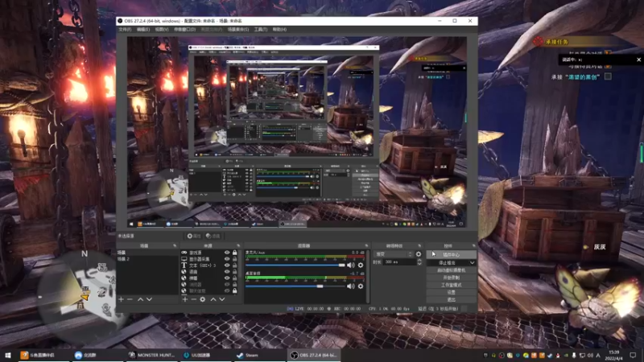Viewport: 644px width, 362px height.
Task: Open the 编辑(E) menu
Action: (x=143, y=30)
